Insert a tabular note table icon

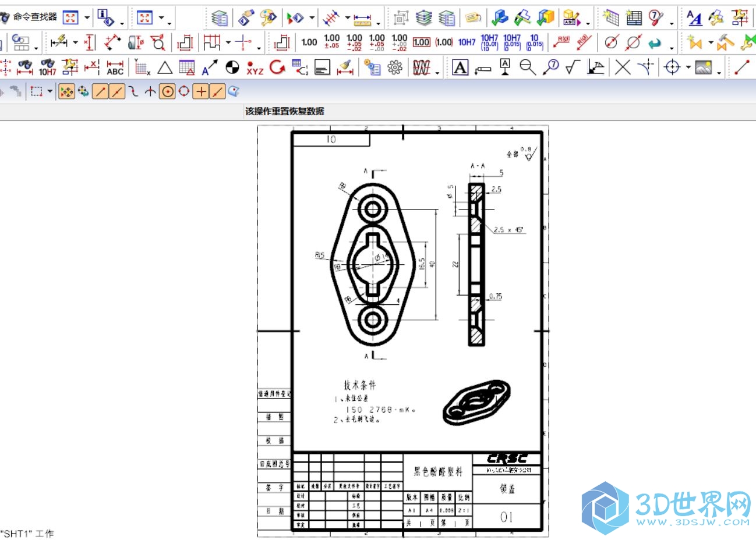(x=187, y=67)
